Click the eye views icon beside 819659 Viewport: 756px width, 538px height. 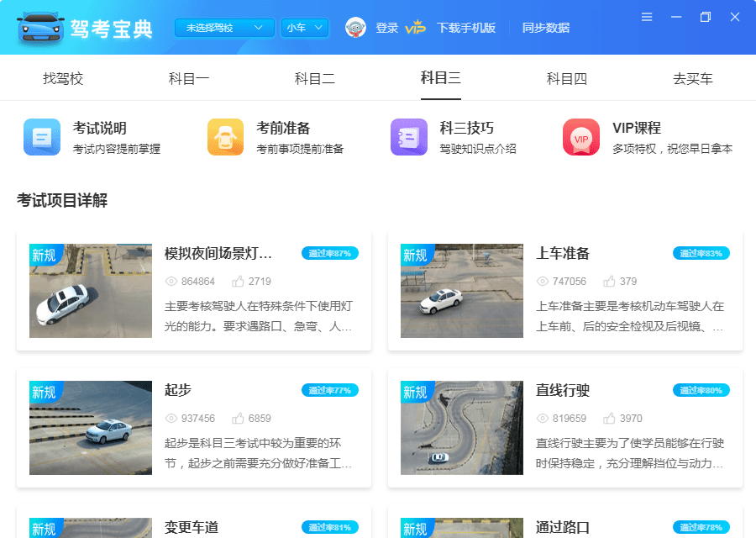(x=543, y=419)
